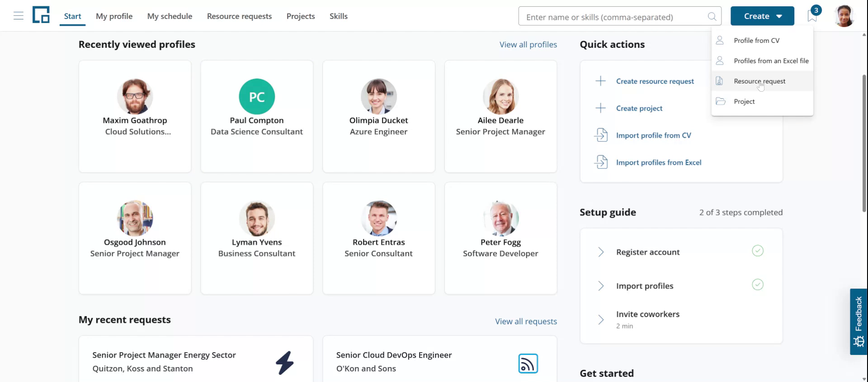Viewport: 868px width, 382px height.
Task: Click the person icon beside Profile from CV
Action: [x=720, y=40]
